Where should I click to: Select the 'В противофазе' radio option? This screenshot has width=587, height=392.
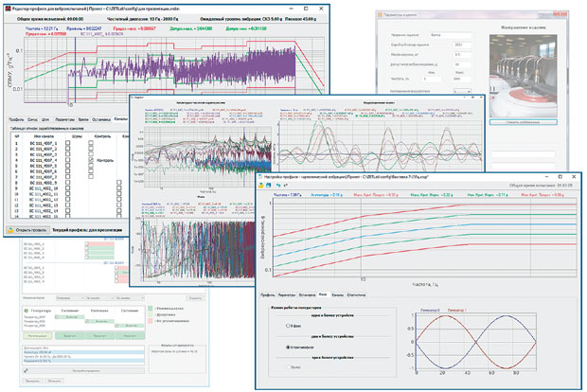pyautogui.click(x=288, y=347)
